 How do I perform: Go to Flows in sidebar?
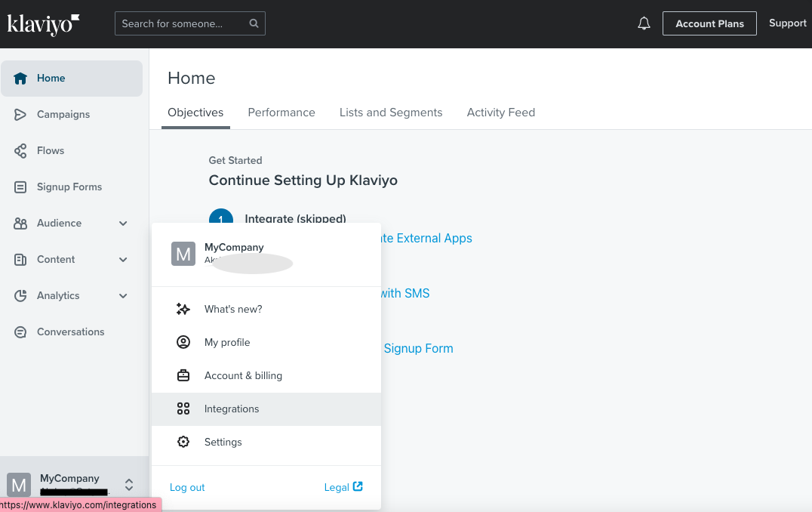click(72, 151)
